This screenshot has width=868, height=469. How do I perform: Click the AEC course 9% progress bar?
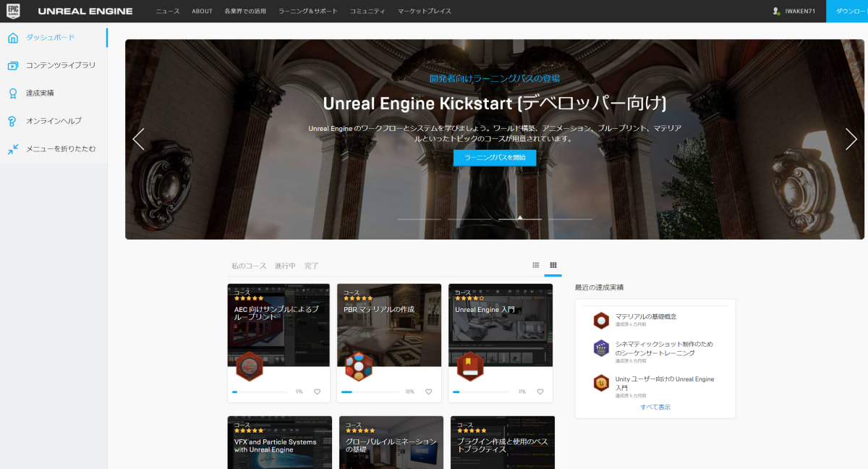point(260,392)
